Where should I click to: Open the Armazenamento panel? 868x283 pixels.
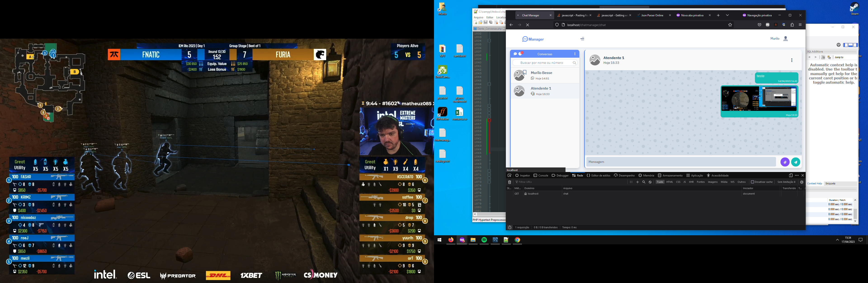tap(670, 175)
